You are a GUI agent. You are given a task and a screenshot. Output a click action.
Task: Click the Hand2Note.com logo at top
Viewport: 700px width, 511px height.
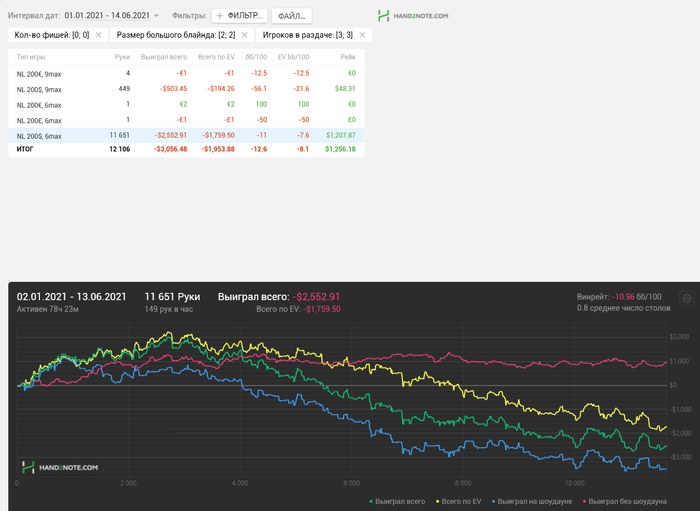pyautogui.click(x=412, y=16)
